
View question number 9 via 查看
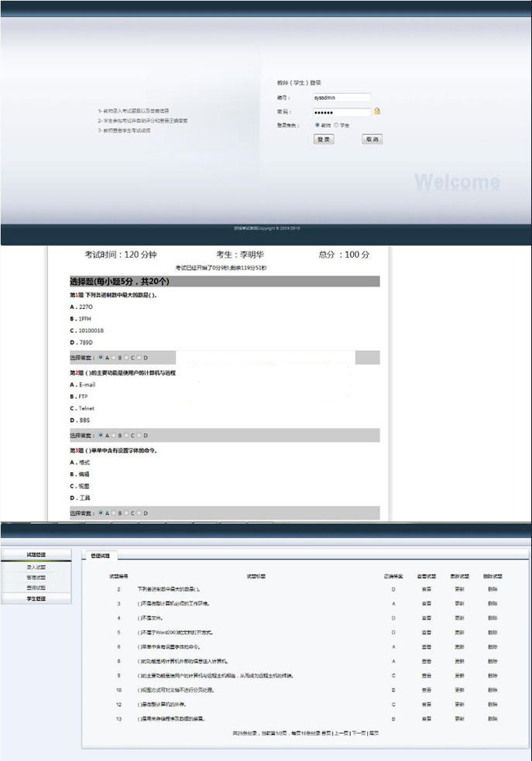[x=426, y=676]
